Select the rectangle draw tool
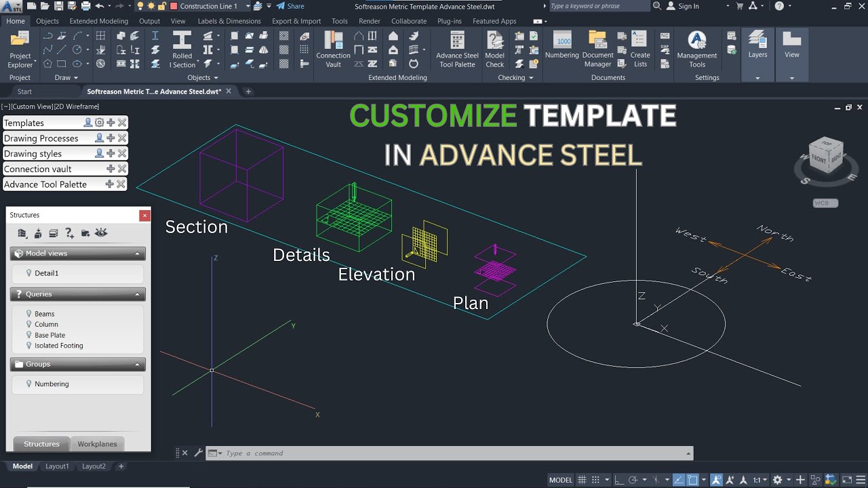The height and width of the screenshot is (488, 868). (x=62, y=64)
